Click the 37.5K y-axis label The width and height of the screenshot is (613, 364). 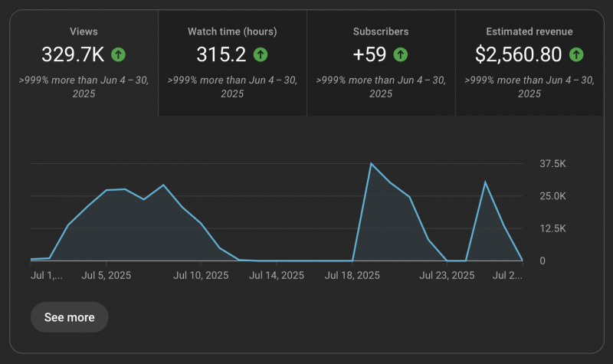553,164
